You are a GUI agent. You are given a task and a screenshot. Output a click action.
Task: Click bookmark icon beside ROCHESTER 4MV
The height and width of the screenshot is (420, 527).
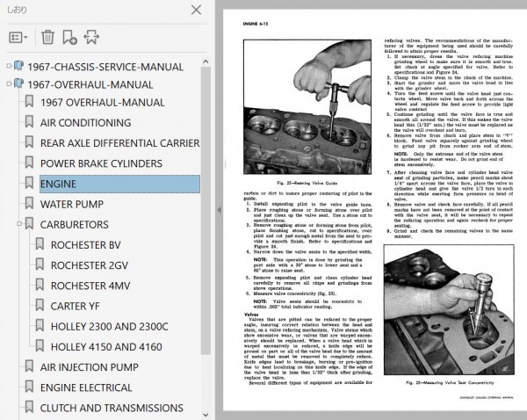pos(40,285)
